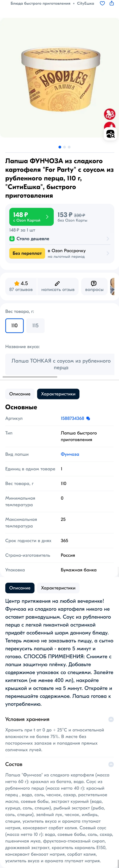
Task: Expand the "Стало дешевле" price details chevron
Action: pyautogui.click(x=108, y=239)
